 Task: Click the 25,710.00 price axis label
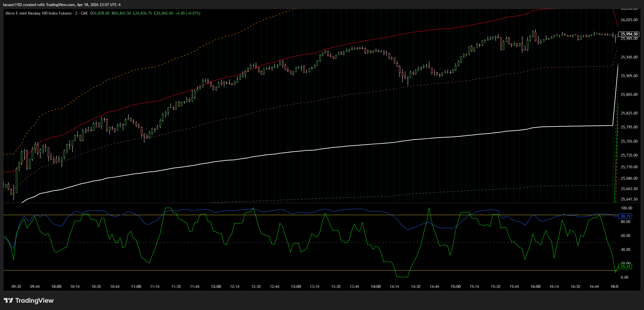click(629, 167)
